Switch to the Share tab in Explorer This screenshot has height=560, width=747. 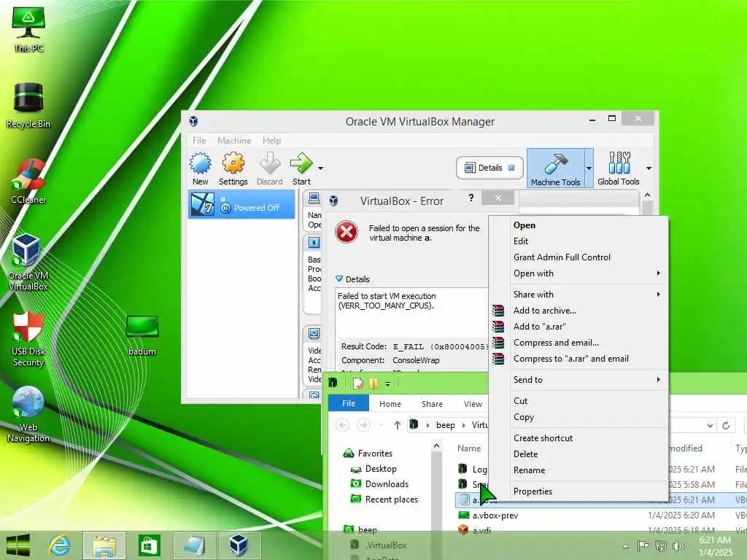[432, 404]
